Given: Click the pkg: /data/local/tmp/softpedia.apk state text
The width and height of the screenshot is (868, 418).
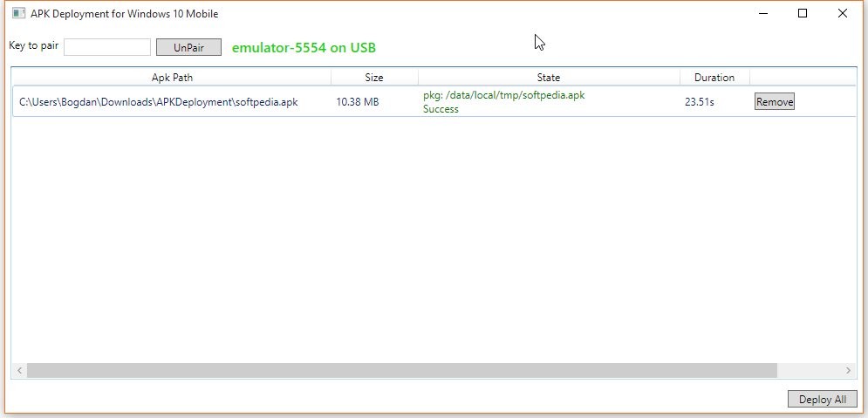Looking at the screenshot, I should point(503,95).
